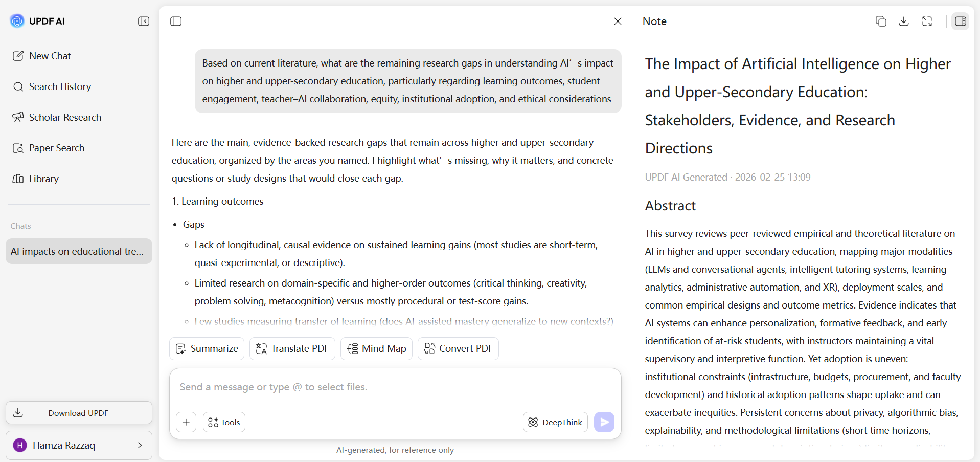Viewport: 980px width, 462px height.
Task: Click the Convert PDF button
Action: (458, 348)
